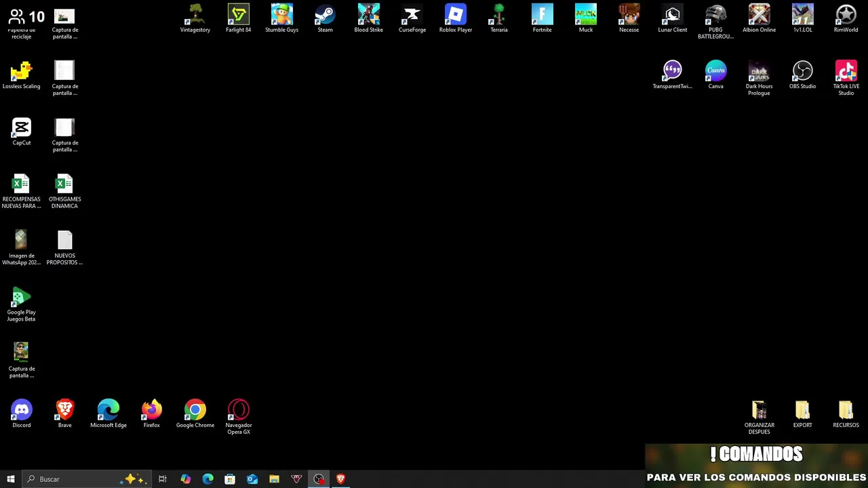Screen dimensions: 868x488
Task: Launch Copilot from the taskbar
Action: click(185, 479)
